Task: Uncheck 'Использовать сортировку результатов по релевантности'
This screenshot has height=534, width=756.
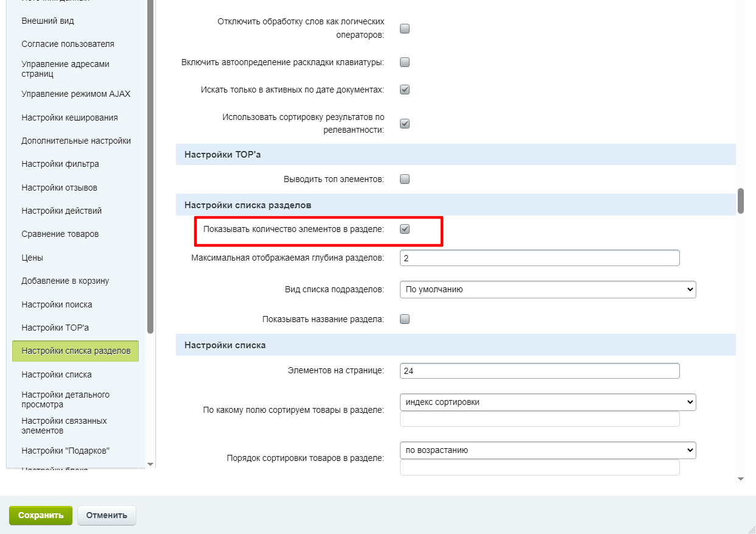Action: point(405,124)
